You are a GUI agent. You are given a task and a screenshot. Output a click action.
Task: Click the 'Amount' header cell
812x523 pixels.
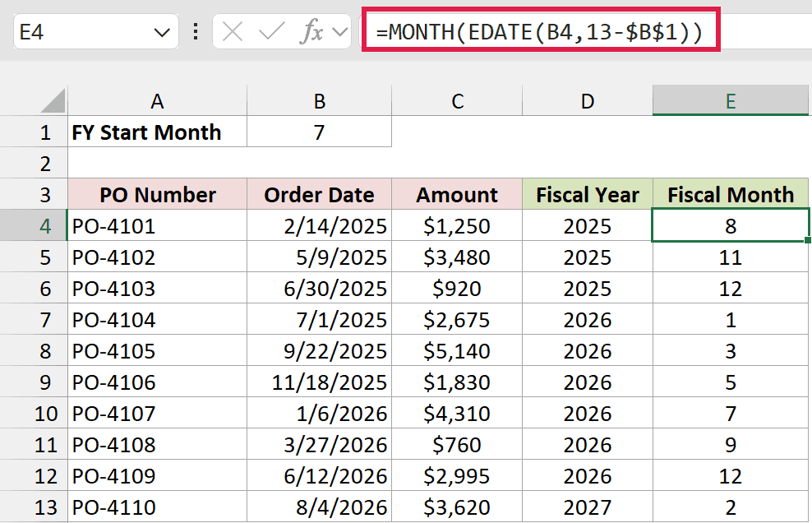[457, 194]
